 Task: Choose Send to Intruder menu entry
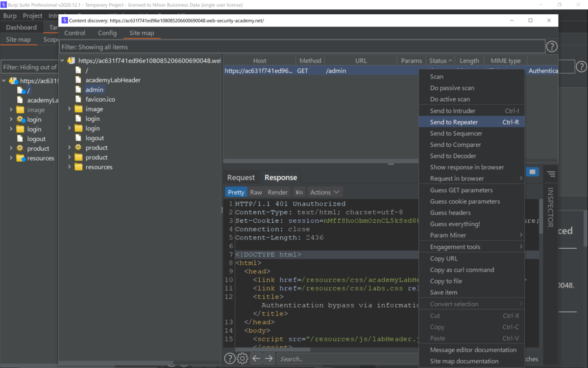(471, 111)
